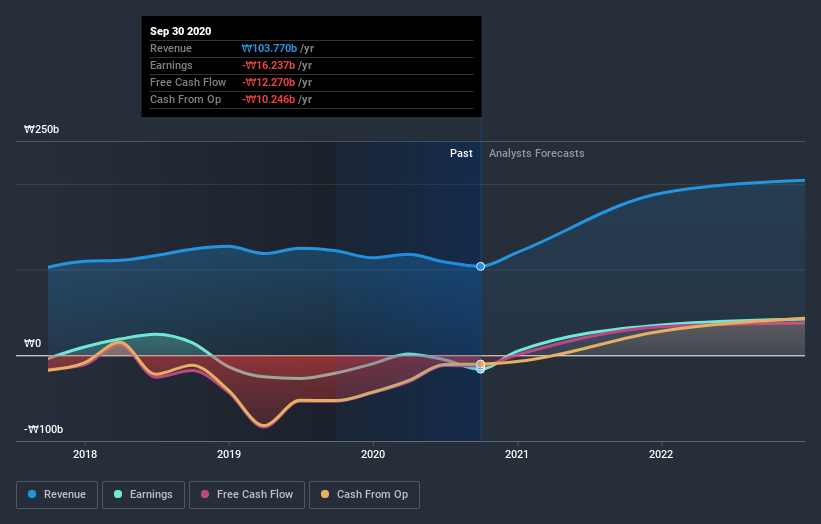Screen dimensions: 821x524
Task: Click the 'Free Cash Flow' label in tooltip
Action: click(x=188, y=82)
